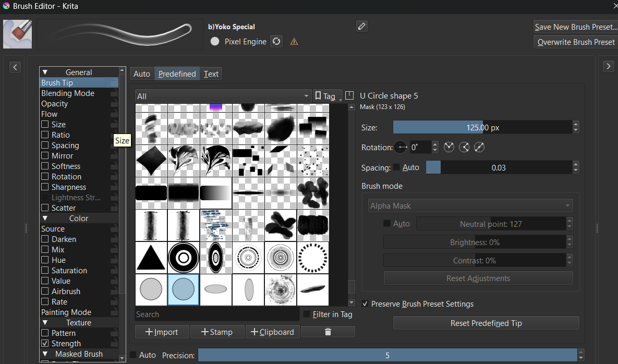Collapse the Color section triangle
618x364 pixels.
45,219
